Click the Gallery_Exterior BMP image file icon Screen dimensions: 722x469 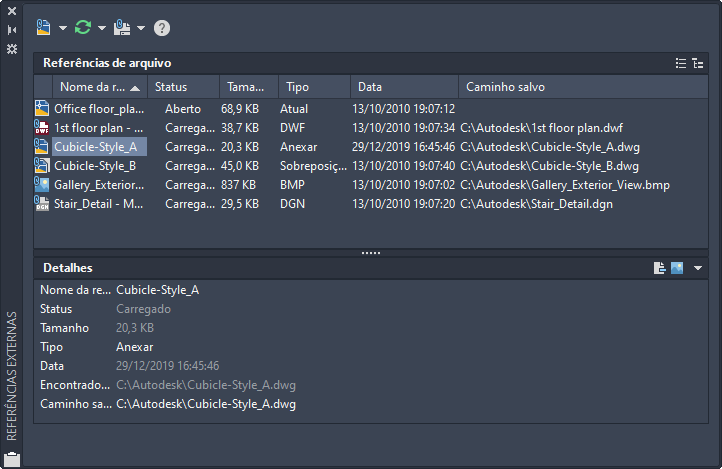[x=42, y=185]
